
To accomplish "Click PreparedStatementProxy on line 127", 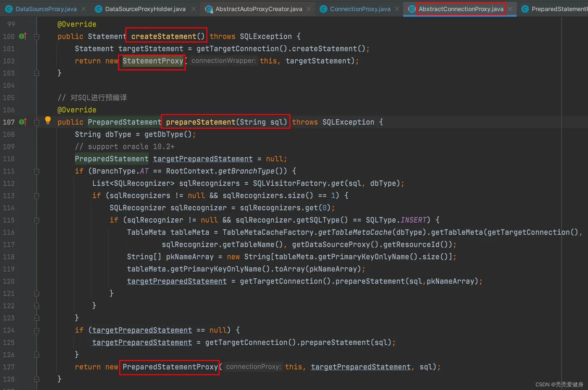I will pos(170,367).
